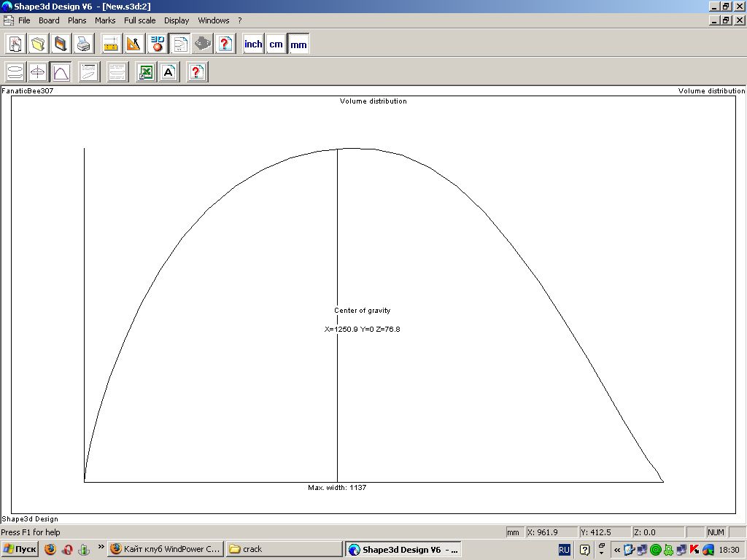Open the 3D view icon

click(157, 44)
